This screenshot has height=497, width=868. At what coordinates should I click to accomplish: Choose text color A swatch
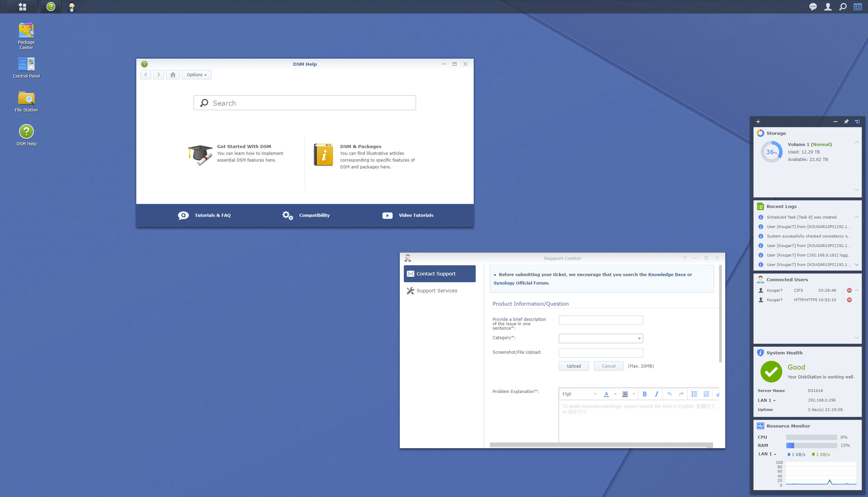pyautogui.click(x=606, y=394)
